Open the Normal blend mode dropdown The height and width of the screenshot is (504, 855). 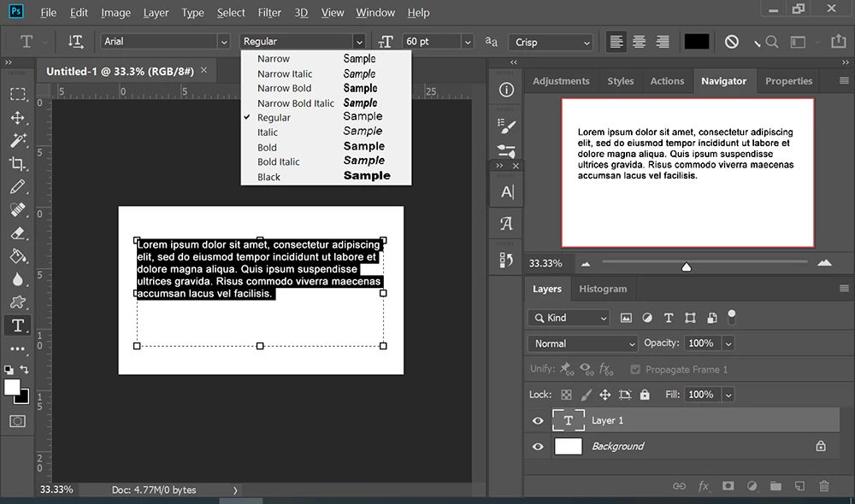[x=582, y=343]
